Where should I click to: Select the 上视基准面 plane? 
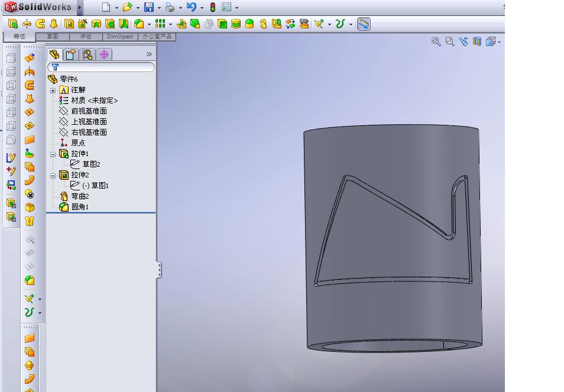[89, 122]
